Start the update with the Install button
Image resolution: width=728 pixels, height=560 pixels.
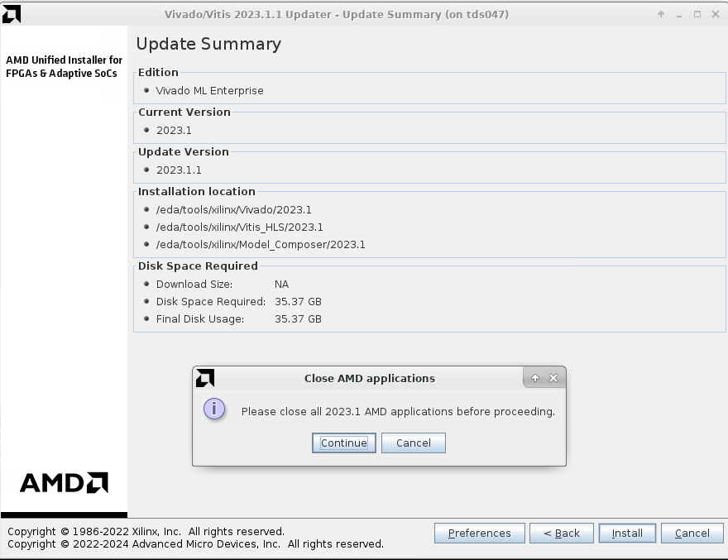[627, 534]
